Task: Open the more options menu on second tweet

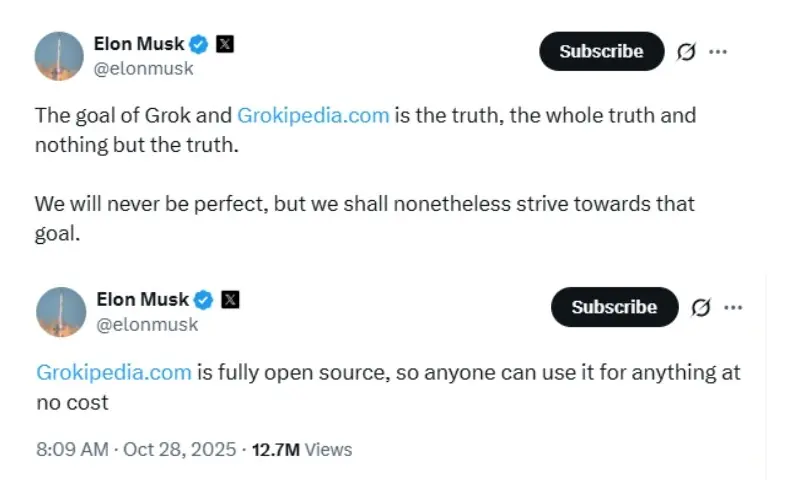Action: click(733, 307)
